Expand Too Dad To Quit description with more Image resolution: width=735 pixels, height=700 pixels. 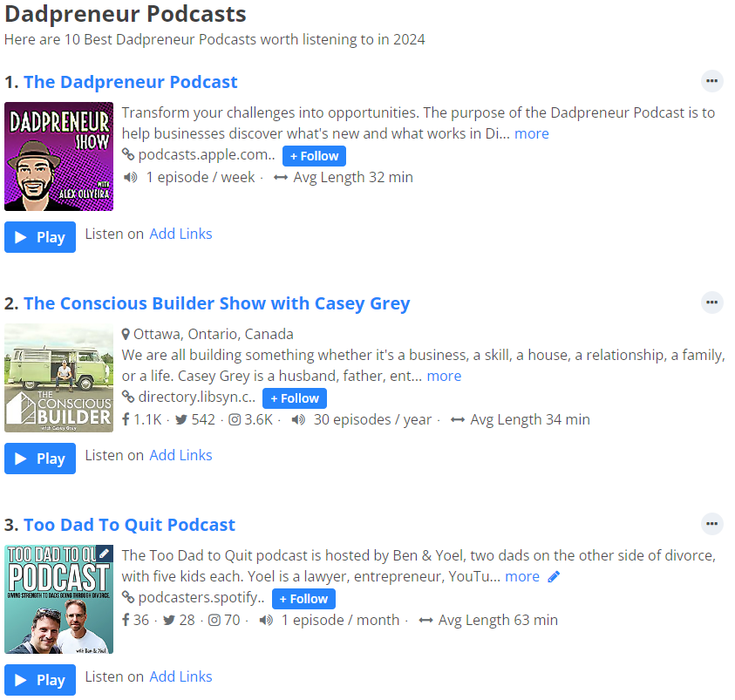coord(522,576)
